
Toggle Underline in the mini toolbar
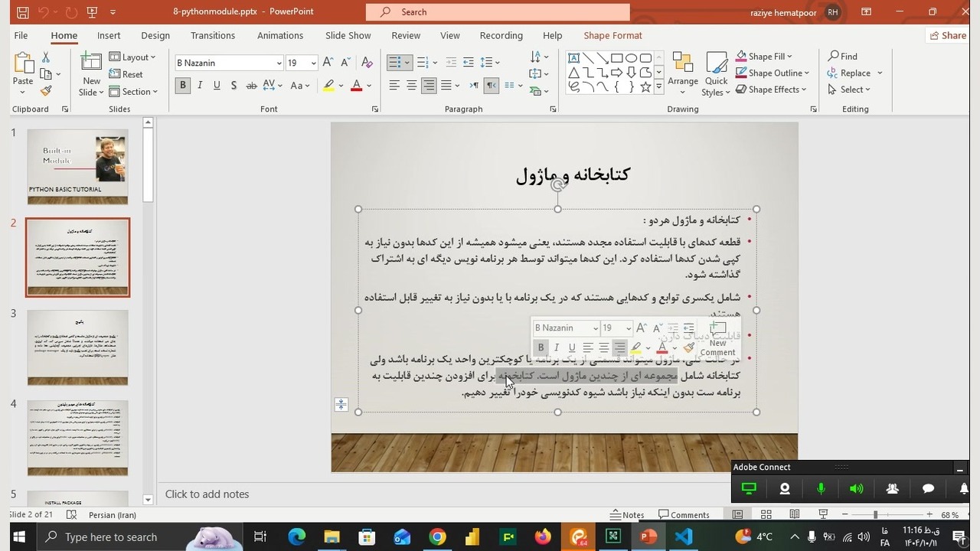(572, 347)
